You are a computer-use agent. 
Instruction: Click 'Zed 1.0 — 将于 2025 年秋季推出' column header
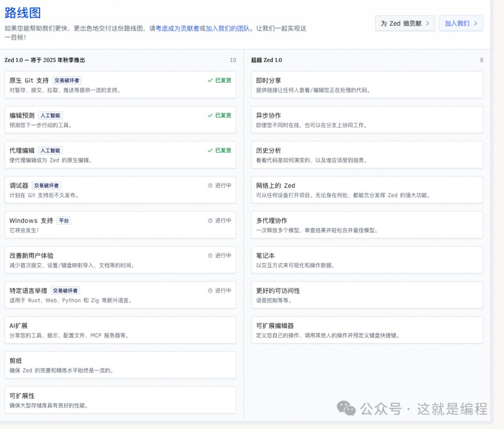click(45, 60)
